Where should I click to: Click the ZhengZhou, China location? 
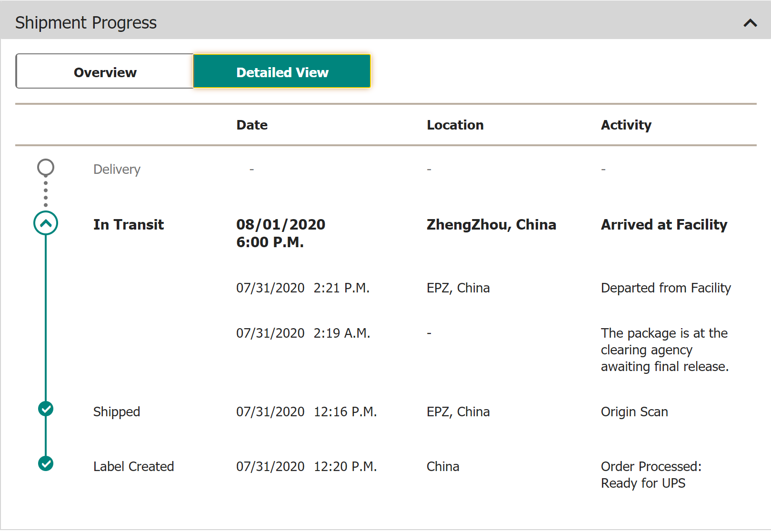(x=491, y=224)
